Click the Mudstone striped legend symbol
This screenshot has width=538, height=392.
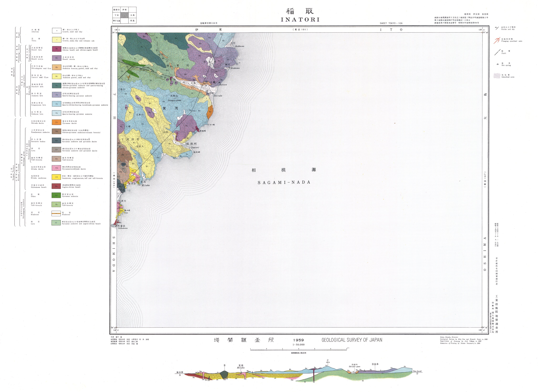click(x=56, y=214)
